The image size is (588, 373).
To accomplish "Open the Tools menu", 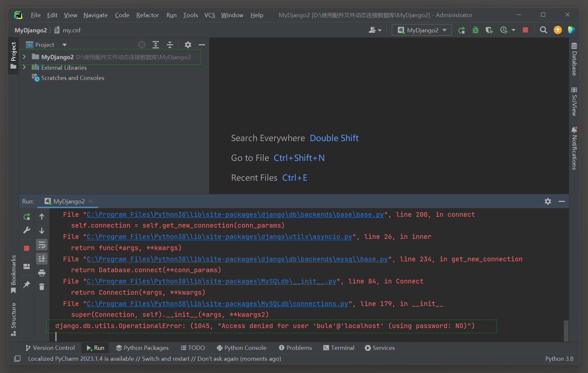I will pyautogui.click(x=190, y=15).
